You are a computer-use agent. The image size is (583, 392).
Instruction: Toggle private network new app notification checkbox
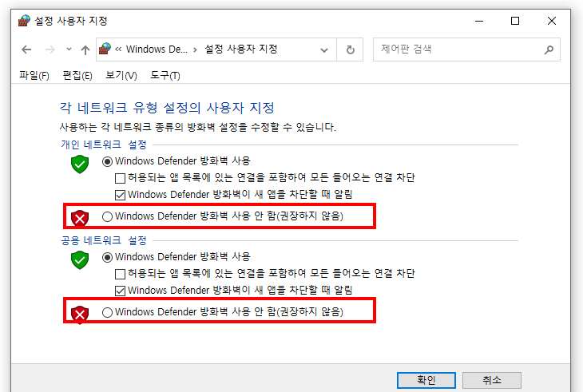point(120,195)
